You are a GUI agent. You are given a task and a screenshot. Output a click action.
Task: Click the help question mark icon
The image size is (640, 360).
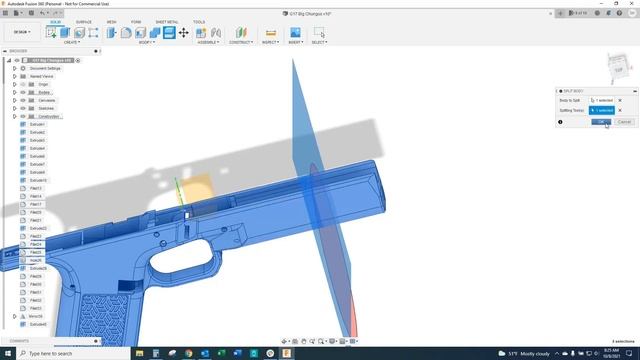pyautogui.click(x=619, y=13)
